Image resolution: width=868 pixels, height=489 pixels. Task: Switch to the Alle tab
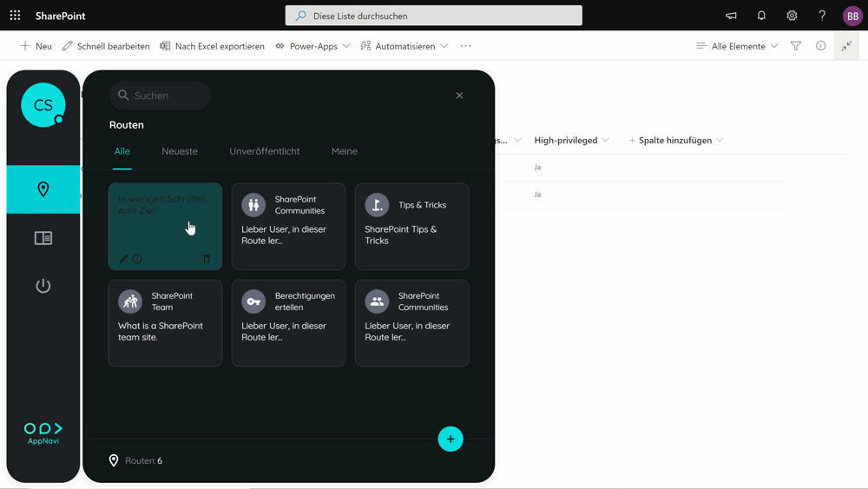pyautogui.click(x=122, y=151)
